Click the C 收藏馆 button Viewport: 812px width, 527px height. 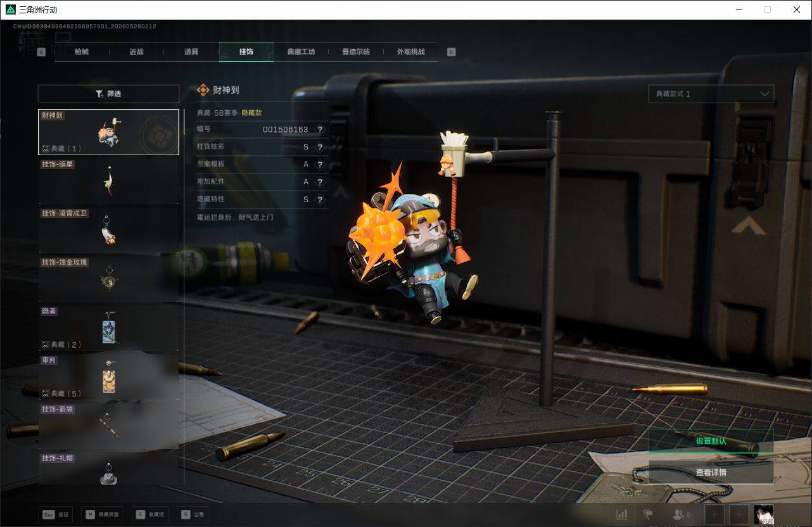(x=150, y=515)
